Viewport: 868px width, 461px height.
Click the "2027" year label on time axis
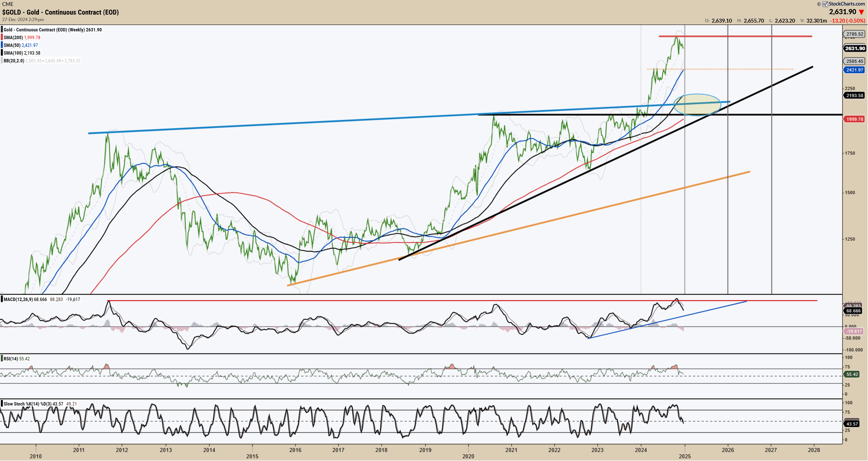(x=771, y=450)
